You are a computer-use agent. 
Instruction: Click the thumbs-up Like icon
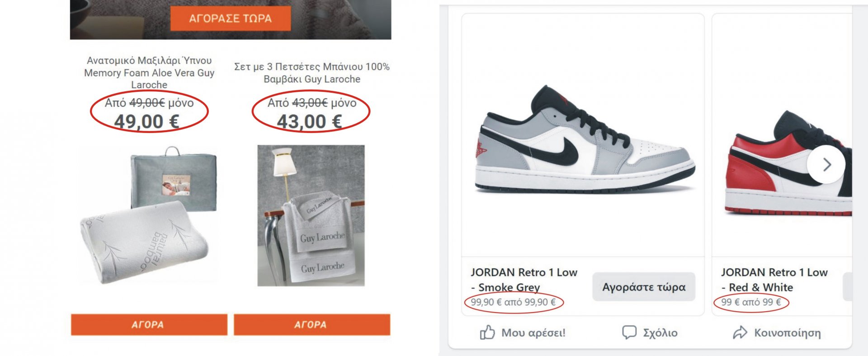point(487,333)
